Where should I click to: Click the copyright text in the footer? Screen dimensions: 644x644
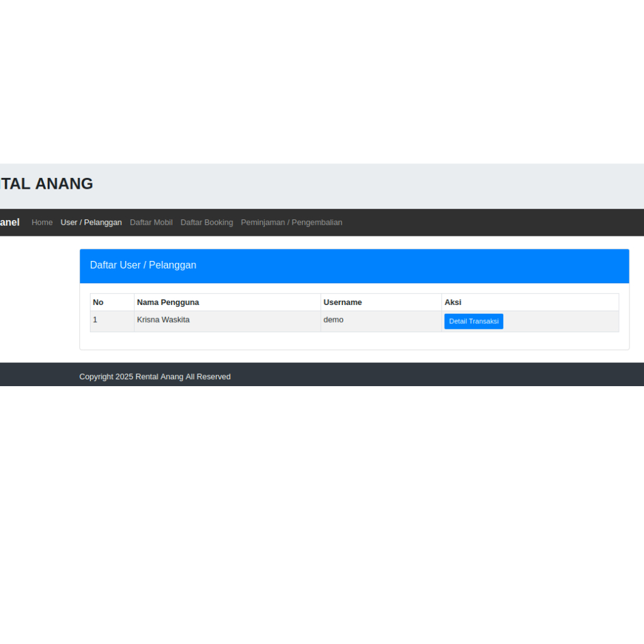point(155,376)
